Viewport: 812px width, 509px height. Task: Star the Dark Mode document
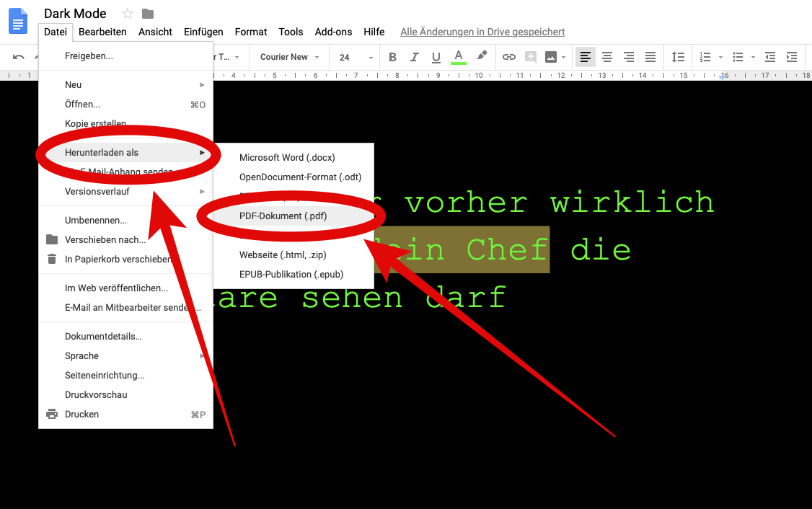tap(128, 14)
